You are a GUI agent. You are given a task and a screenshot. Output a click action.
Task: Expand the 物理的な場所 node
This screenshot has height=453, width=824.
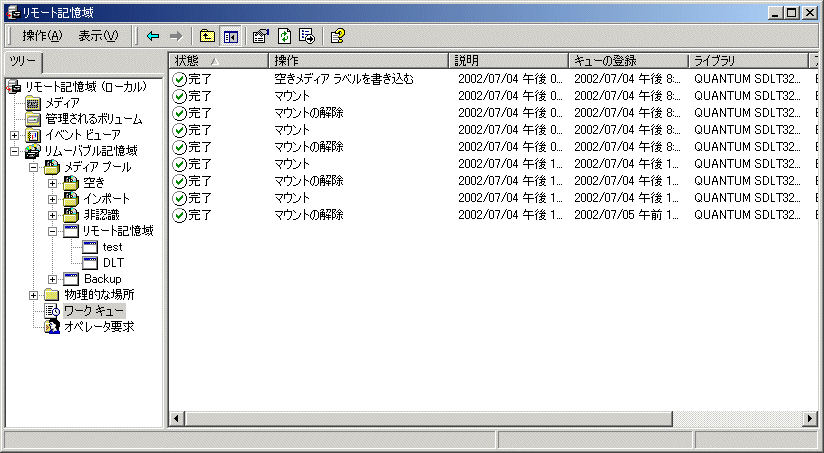34,295
